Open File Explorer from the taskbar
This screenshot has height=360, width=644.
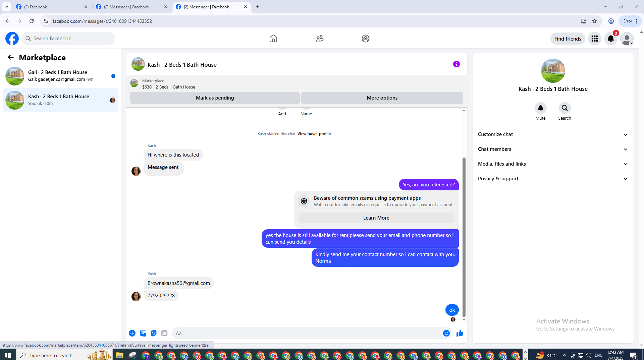(x=120, y=355)
